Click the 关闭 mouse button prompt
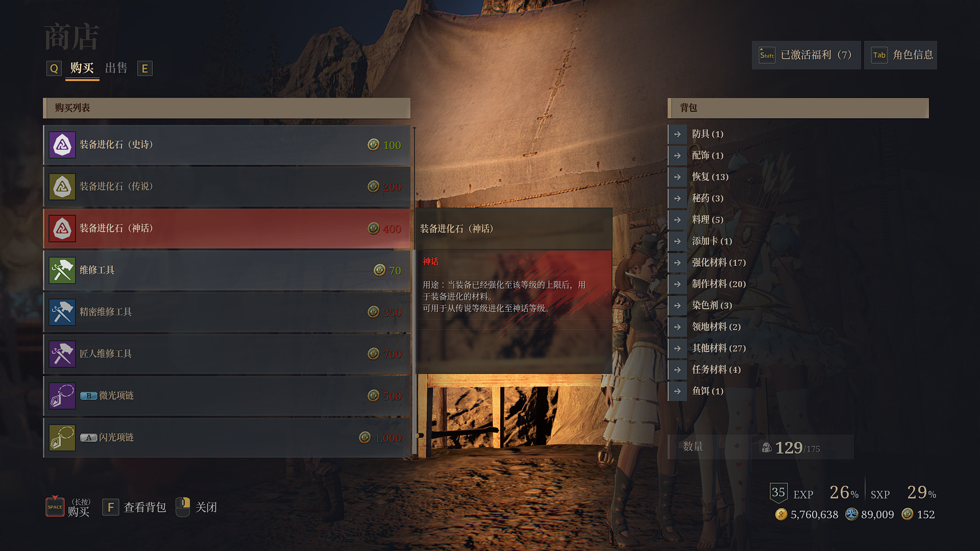Image resolution: width=980 pixels, height=551 pixels. pos(197,507)
